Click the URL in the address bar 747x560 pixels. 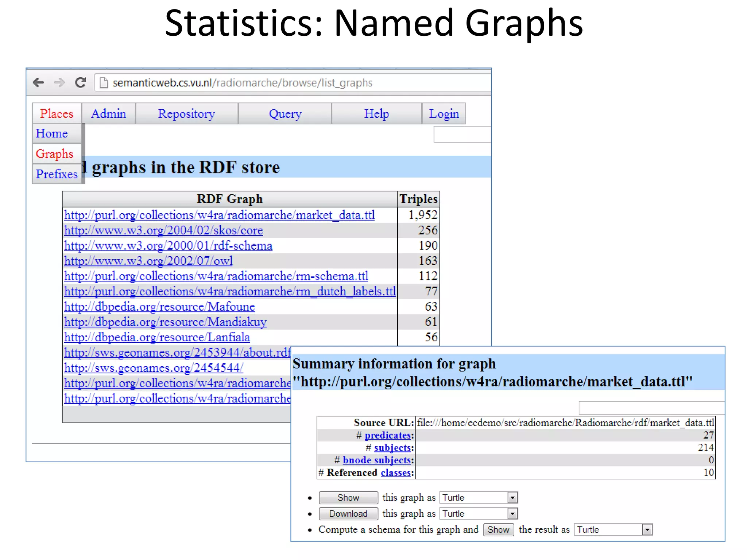click(243, 83)
